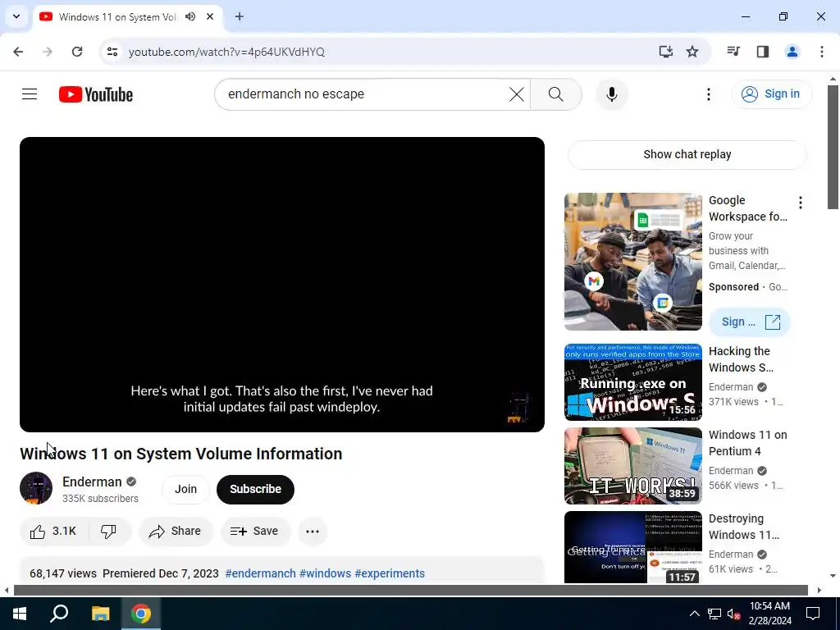Open Windows notification center

(x=813, y=614)
